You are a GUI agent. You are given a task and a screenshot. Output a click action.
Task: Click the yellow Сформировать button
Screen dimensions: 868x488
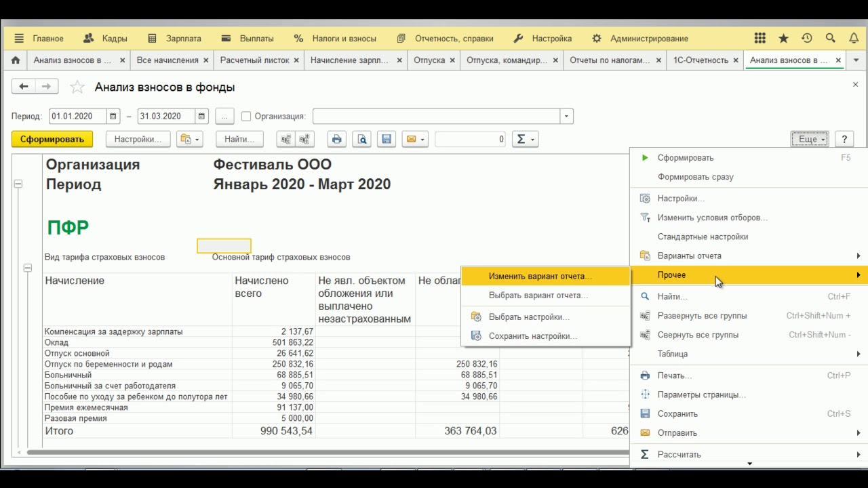(x=52, y=140)
